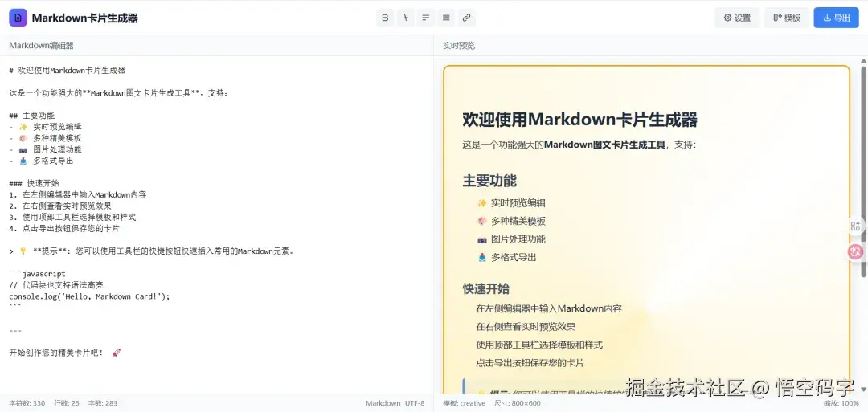The width and height of the screenshot is (868, 412).
Task: Click the Markdown编辑器 panel header
Action: coord(42,45)
